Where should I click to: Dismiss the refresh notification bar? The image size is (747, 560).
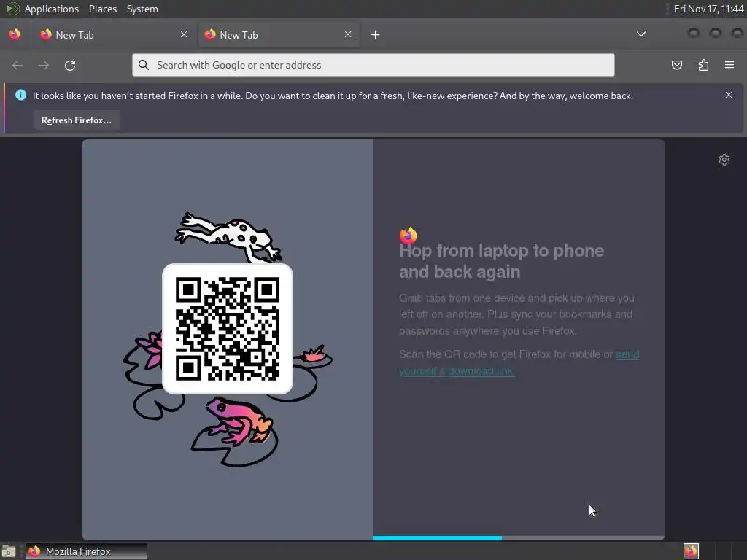coord(729,96)
